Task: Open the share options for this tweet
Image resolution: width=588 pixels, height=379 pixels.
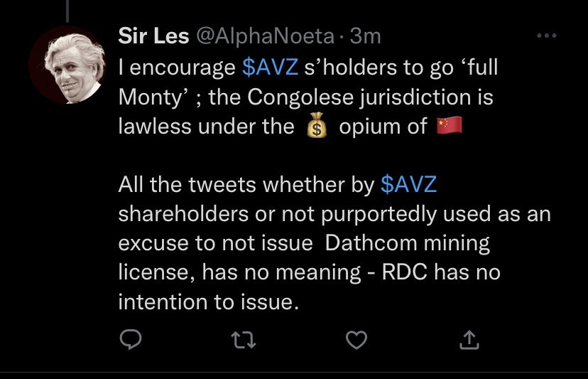Action: point(469,341)
